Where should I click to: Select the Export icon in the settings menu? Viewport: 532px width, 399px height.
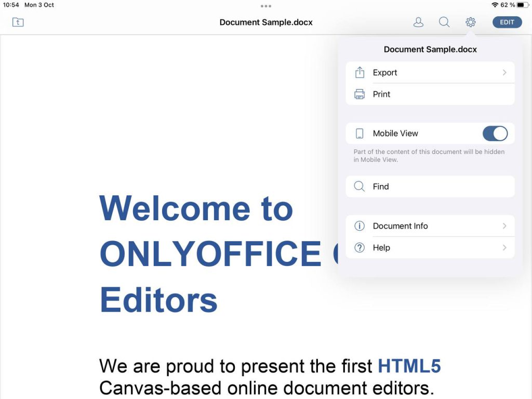359,72
